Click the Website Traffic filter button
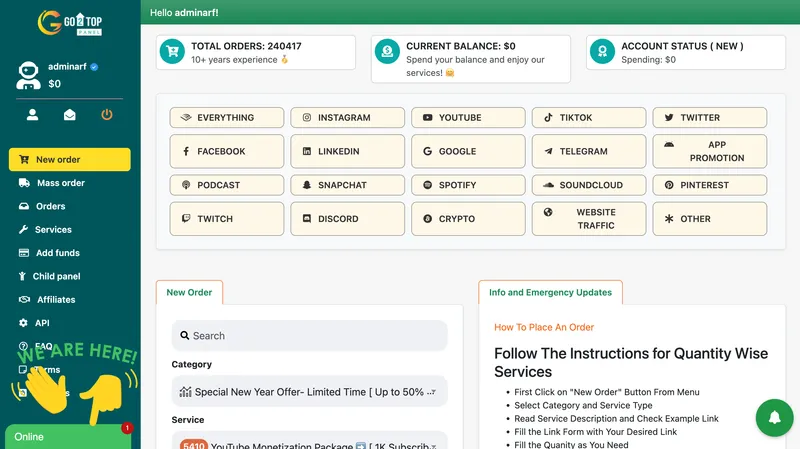This screenshot has width=800, height=449. point(589,219)
